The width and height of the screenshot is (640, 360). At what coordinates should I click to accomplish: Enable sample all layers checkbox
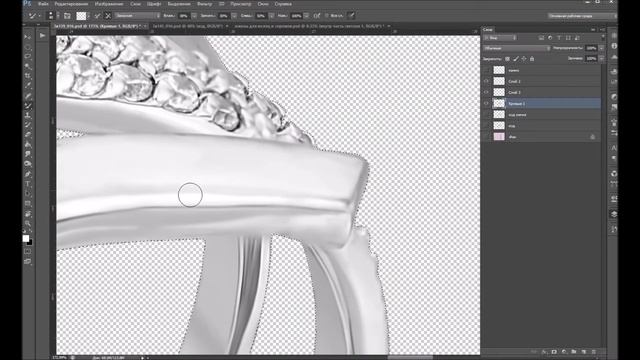(x=327, y=16)
